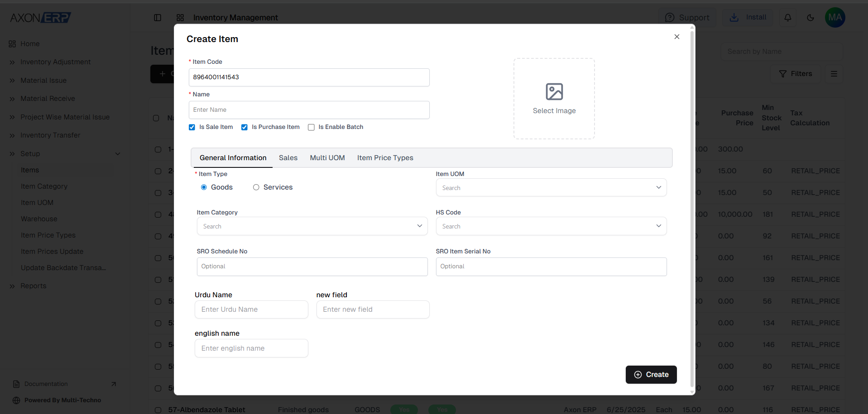Open the HS Code dropdown
The image size is (868, 414).
tap(551, 226)
